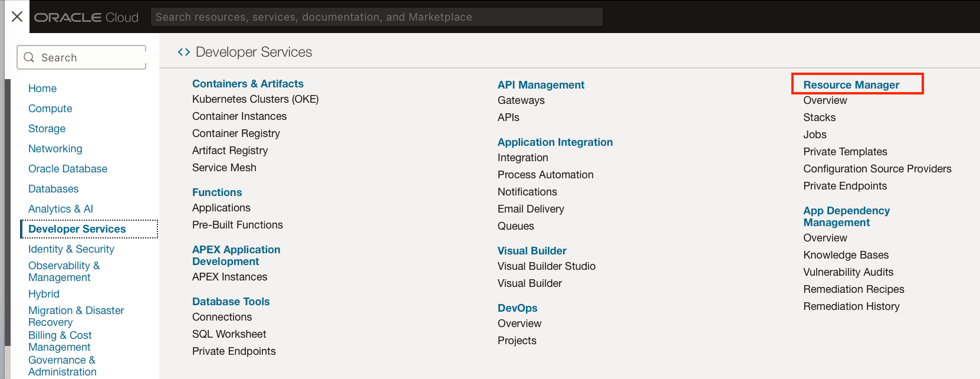Select Observability & Management menu item
Screen dimensions: 980x379
[64, 272]
